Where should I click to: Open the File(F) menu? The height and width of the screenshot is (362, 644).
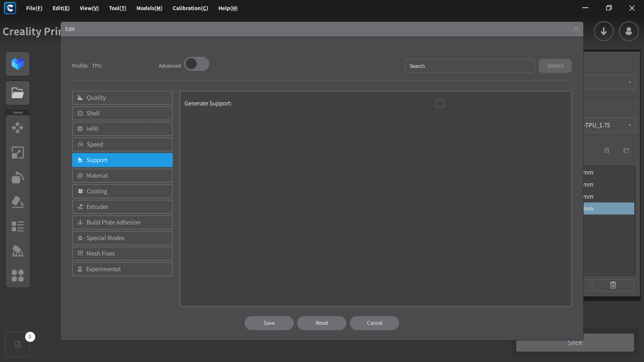pos(34,8)
